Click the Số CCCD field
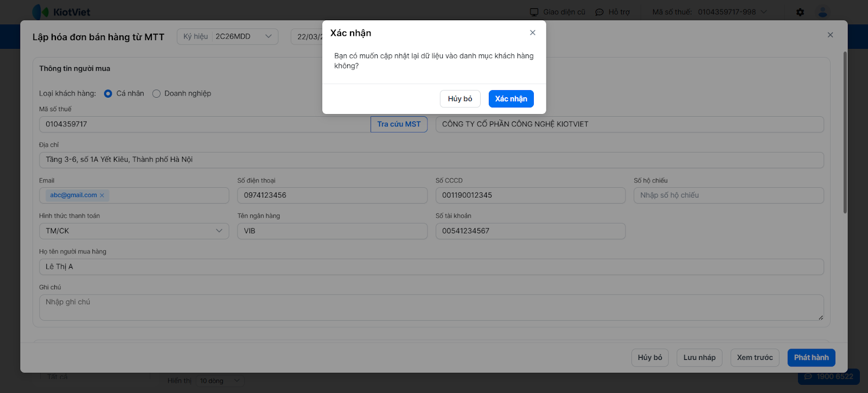This screenshot has width=868, height=393. [531, 195]
